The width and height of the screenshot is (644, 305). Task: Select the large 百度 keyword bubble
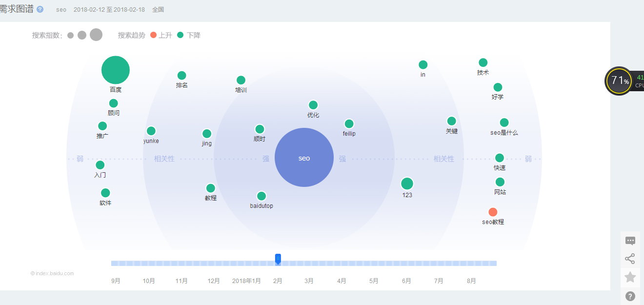point(116,70)
